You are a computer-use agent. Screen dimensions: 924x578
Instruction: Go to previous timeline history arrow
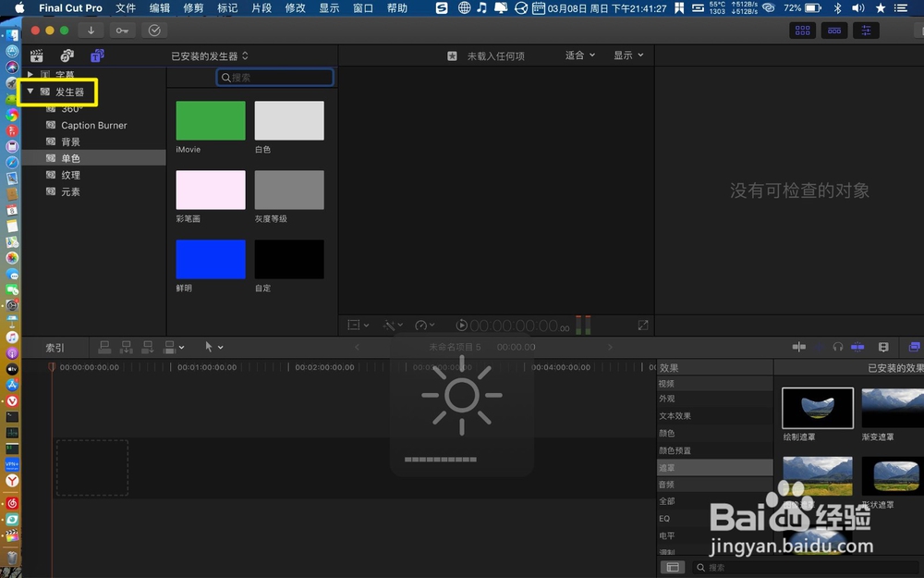357,348
